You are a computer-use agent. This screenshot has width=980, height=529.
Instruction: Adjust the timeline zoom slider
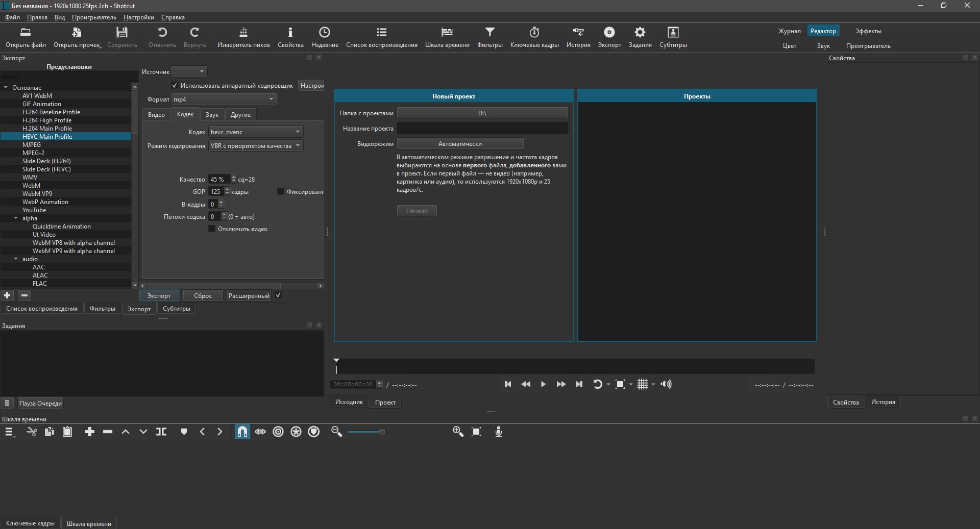tap(381, 432)
